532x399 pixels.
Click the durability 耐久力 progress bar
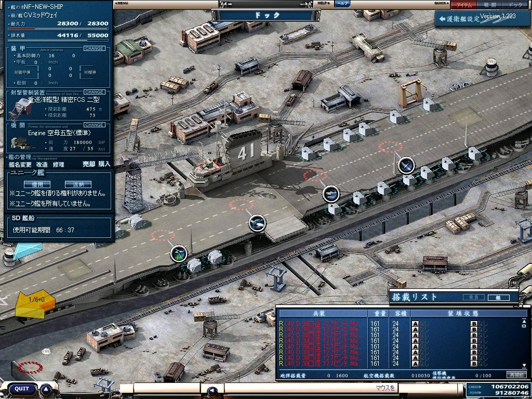tap(58, 29)
